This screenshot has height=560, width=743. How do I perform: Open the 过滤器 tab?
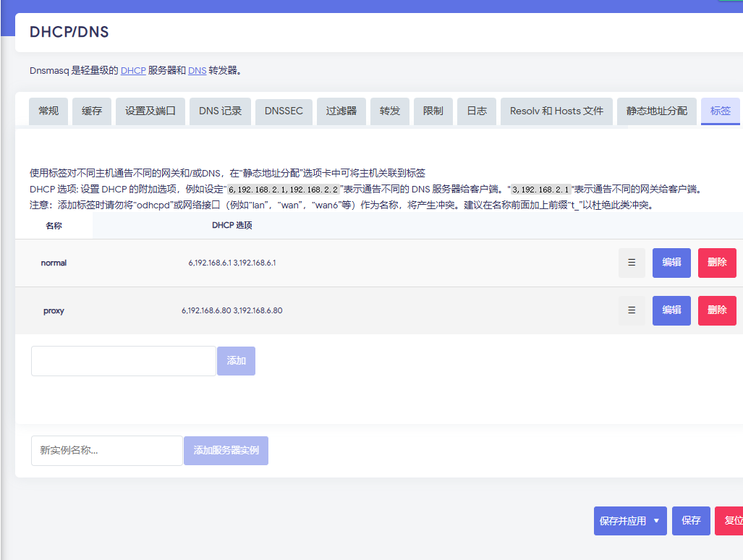point(341,111)
